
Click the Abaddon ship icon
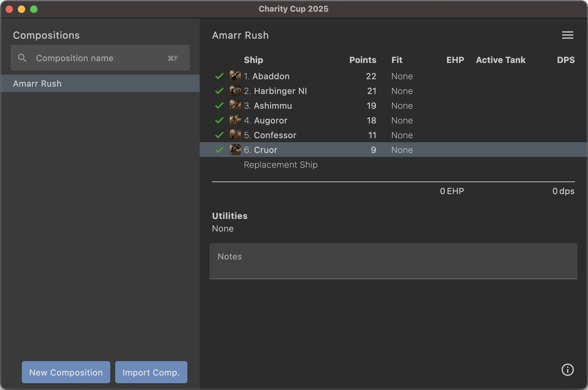pos(235,76)
